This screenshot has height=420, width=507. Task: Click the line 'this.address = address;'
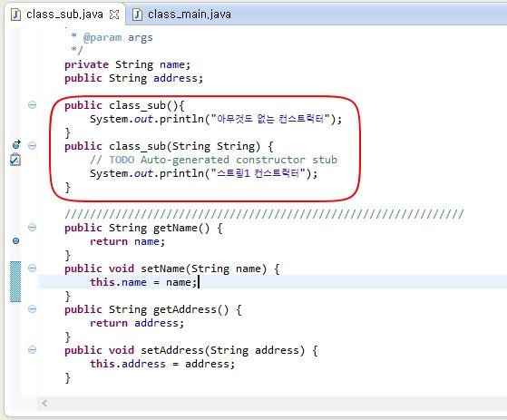[x=162, y=364]
